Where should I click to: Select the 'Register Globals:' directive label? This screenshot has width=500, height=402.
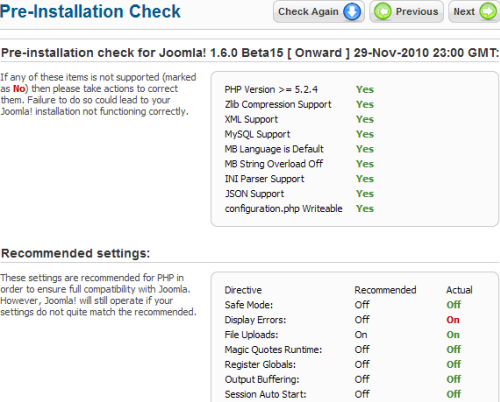pos(260,364)
